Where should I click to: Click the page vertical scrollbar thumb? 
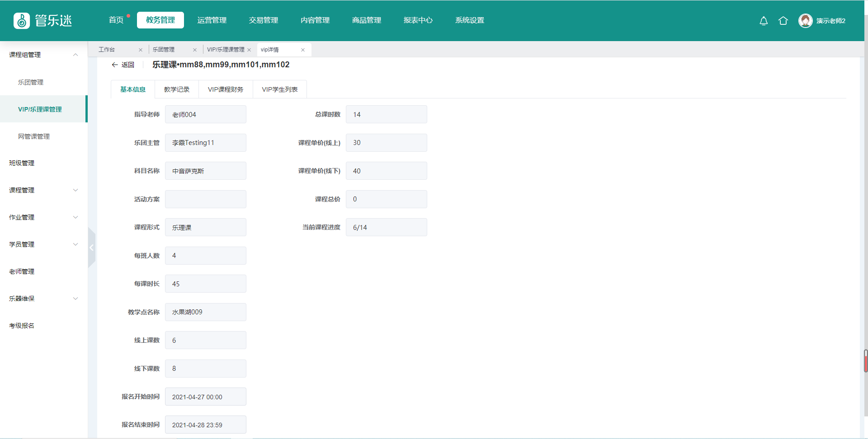click(x=865, y=361)
